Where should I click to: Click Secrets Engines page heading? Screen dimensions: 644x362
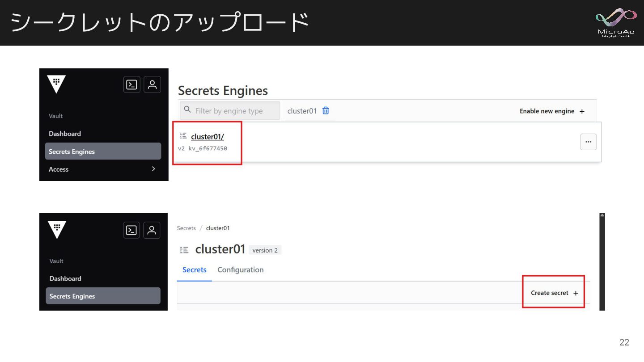(x=223, y=91)
